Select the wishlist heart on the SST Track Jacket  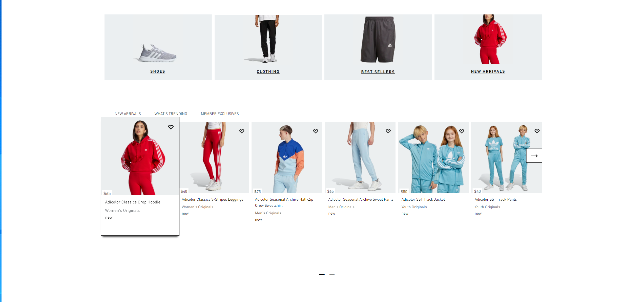click(x=462, y=131)
